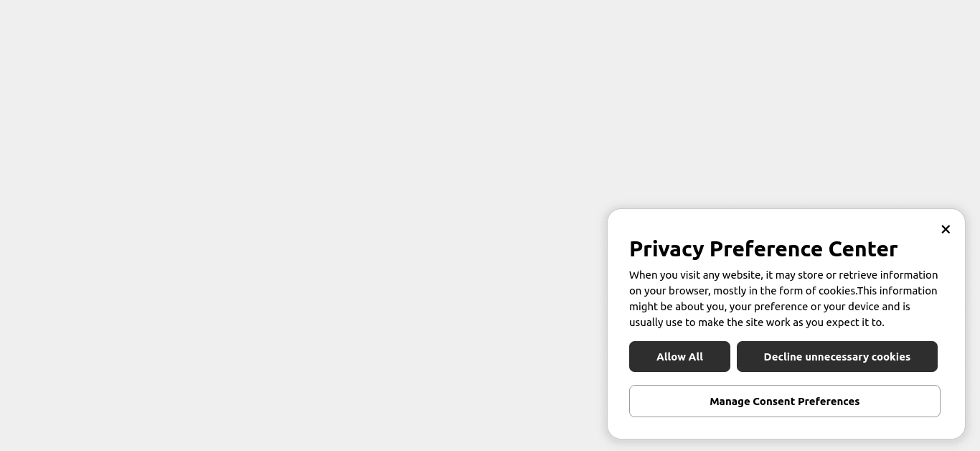Image resolution: width=980 pixels, height=451 pixels.
Task: Click the empty gray page background
Action: coord(287,215)
